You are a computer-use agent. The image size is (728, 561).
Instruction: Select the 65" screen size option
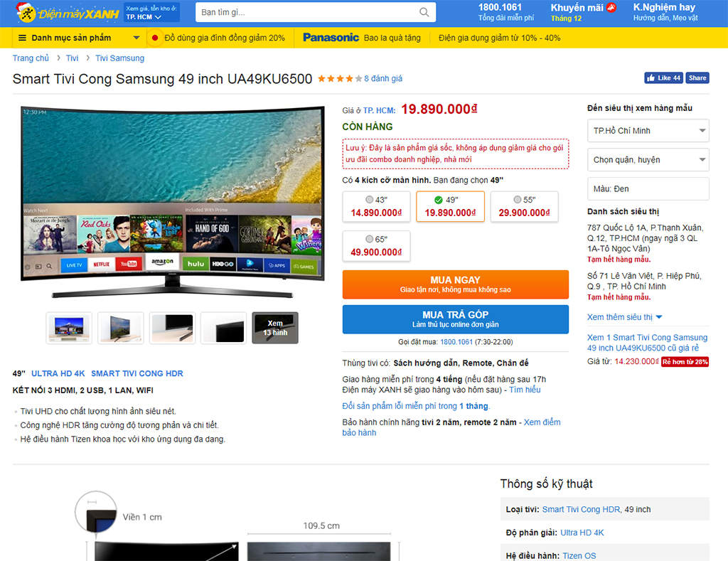(x=376, y=246)
